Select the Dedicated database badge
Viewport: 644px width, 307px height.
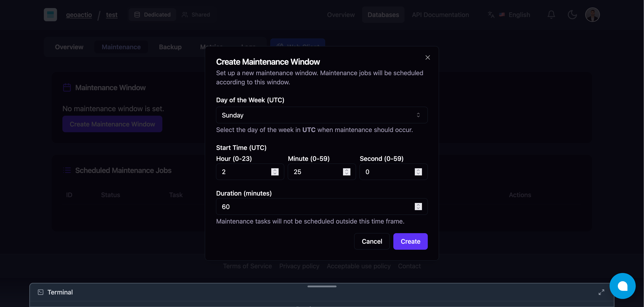coord(152,15)
